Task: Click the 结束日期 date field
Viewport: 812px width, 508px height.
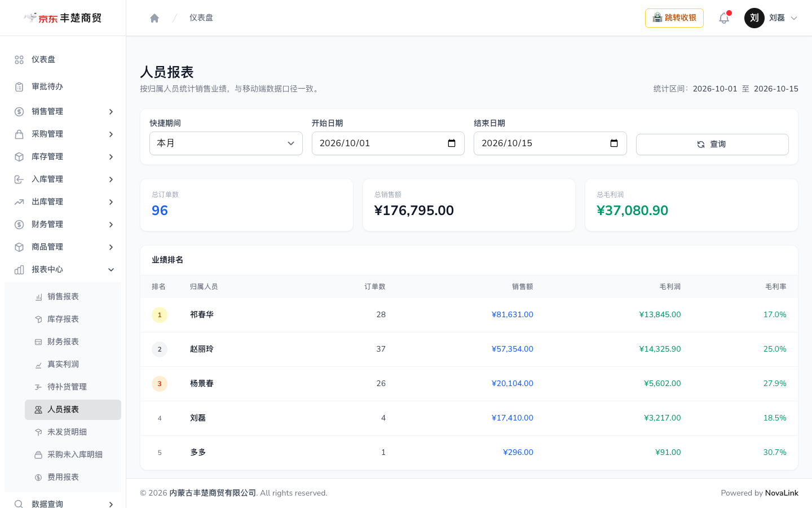Action: point(550,143)
